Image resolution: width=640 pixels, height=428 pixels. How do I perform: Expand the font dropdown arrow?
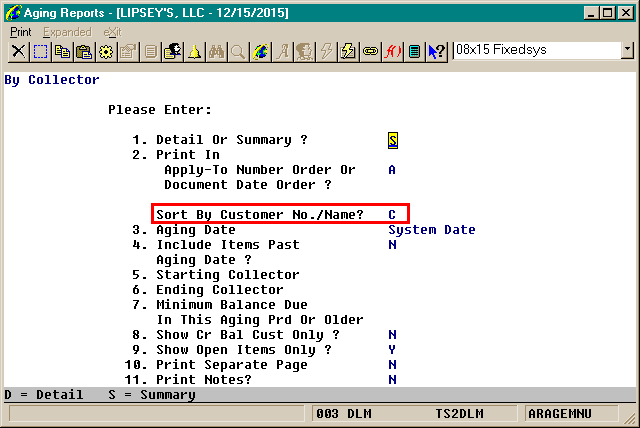tap(627, 51)
